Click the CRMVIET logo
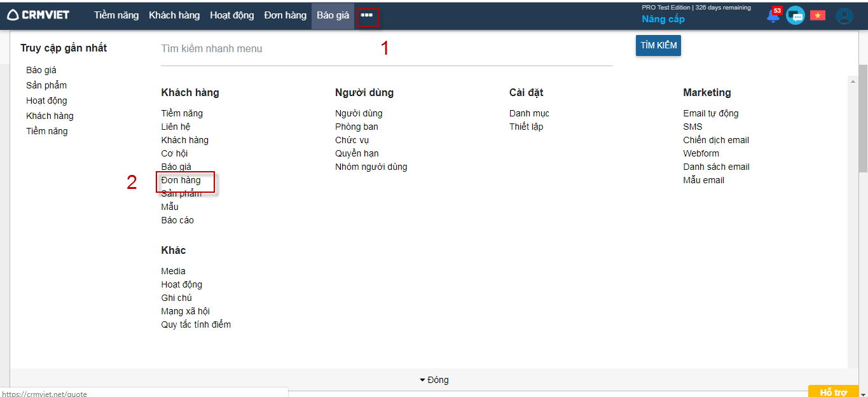Image resolution: width=868 pixels, height=397 pixels. pos(38,15)
